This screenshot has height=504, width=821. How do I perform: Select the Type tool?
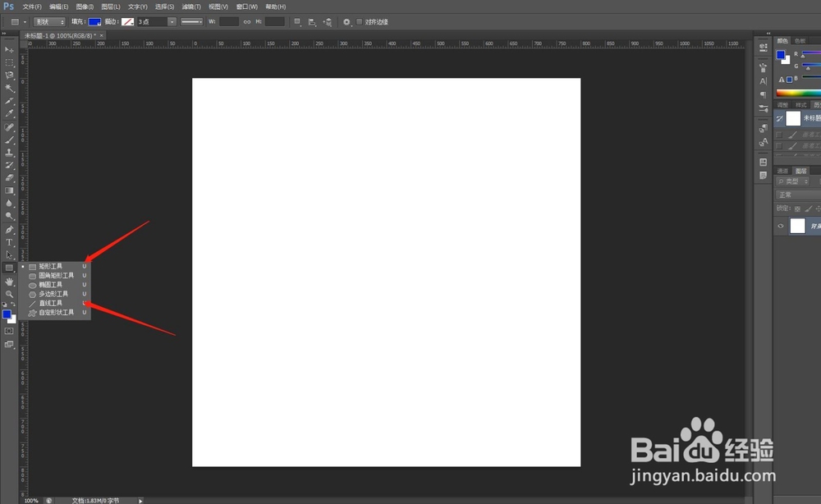pyautogui.click(x=9, y=242)
